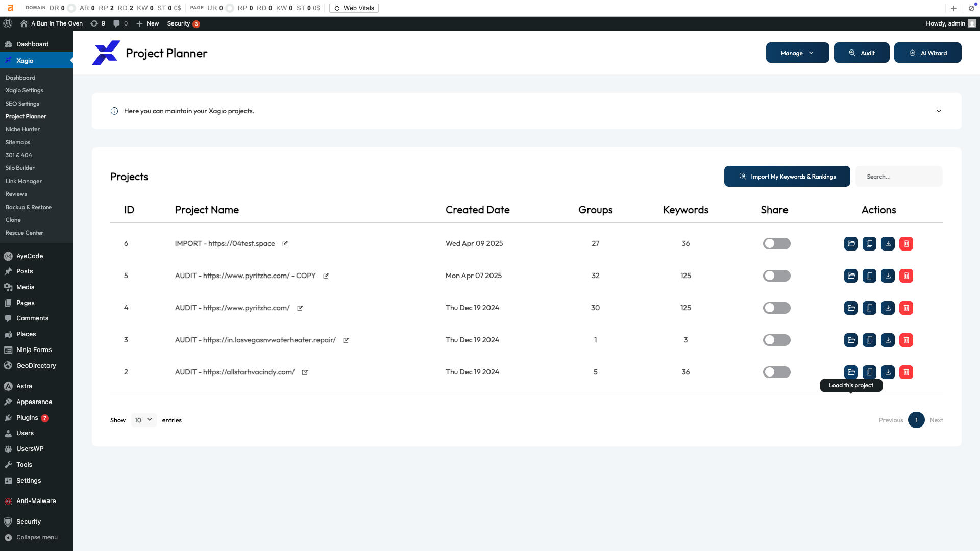This screenshot has height=551, width=980.
Task: Export the lasvegasnvwaterheater.repair project
Action: pyautogui.click(x=888, y=340)
